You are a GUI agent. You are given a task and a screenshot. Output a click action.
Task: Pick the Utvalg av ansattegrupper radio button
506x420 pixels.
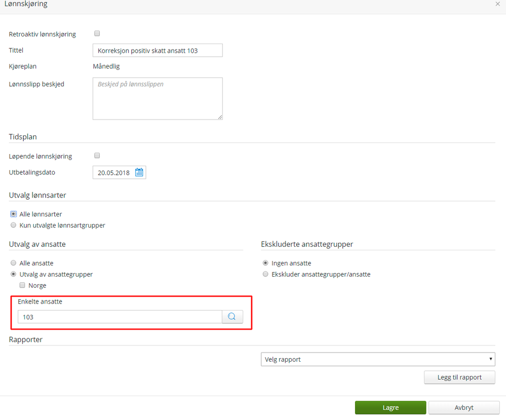14,274
